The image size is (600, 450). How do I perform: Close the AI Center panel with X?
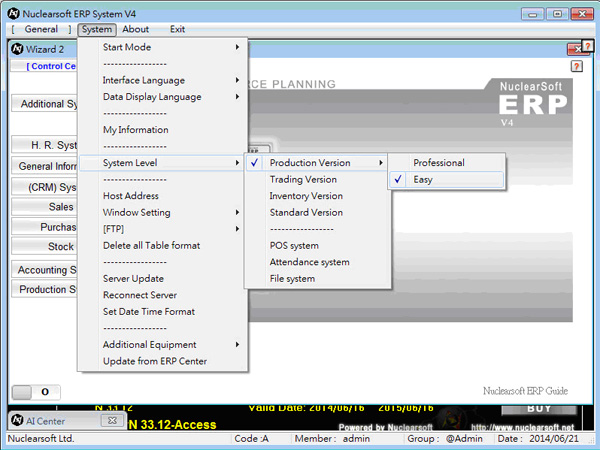click(x=112, y=421)
